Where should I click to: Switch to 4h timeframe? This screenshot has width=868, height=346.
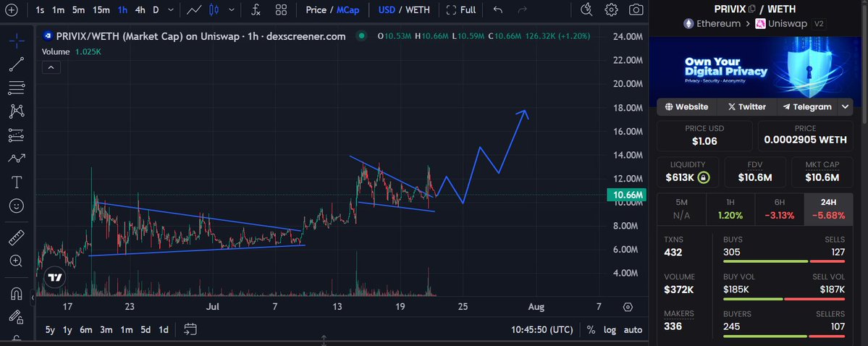(x=140, y=10)
